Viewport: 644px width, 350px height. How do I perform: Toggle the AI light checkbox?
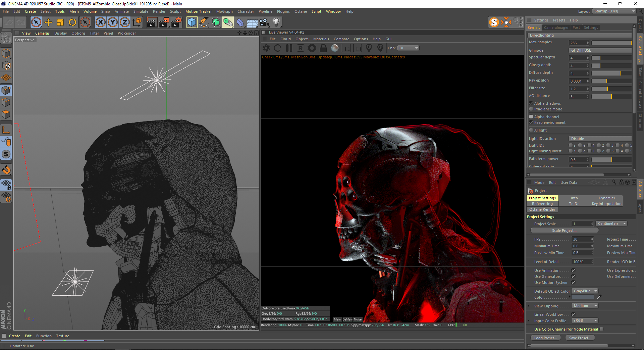(x=531, y=130)
